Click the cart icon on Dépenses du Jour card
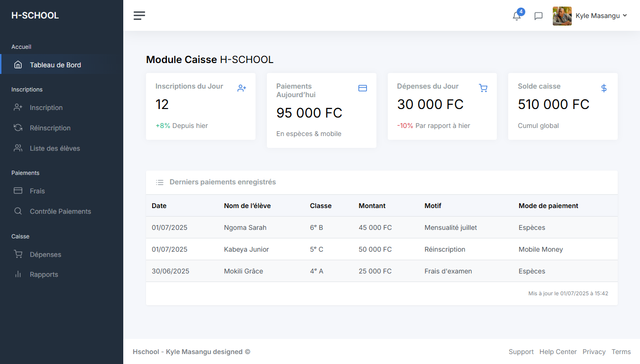This screenshot has height=364, width=640. 483,88
